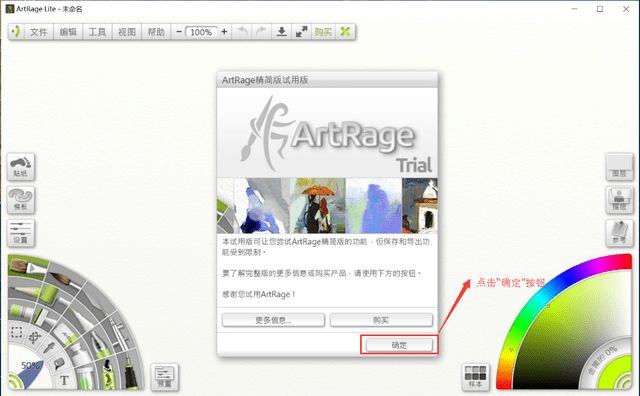This screenshot has height=396, width=640.
Task: Open the 文件 menu
Action: click(39, 32)
